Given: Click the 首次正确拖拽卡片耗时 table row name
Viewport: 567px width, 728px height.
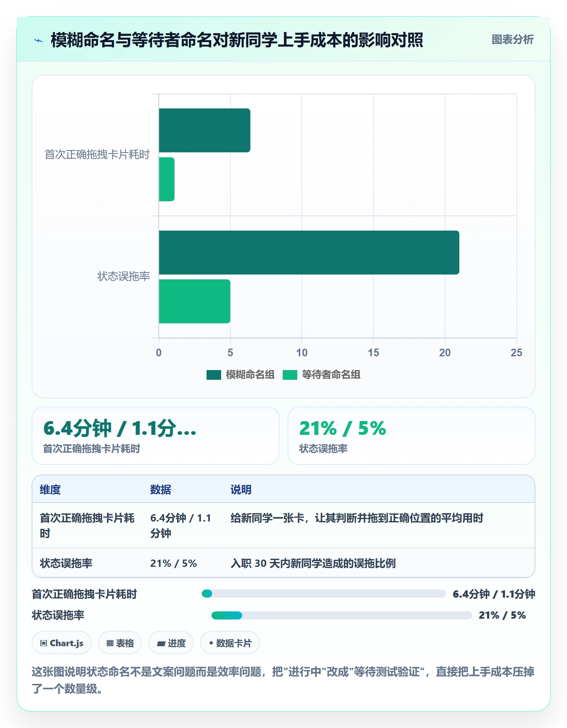Looking at the screenshot, I should (87, 526).
